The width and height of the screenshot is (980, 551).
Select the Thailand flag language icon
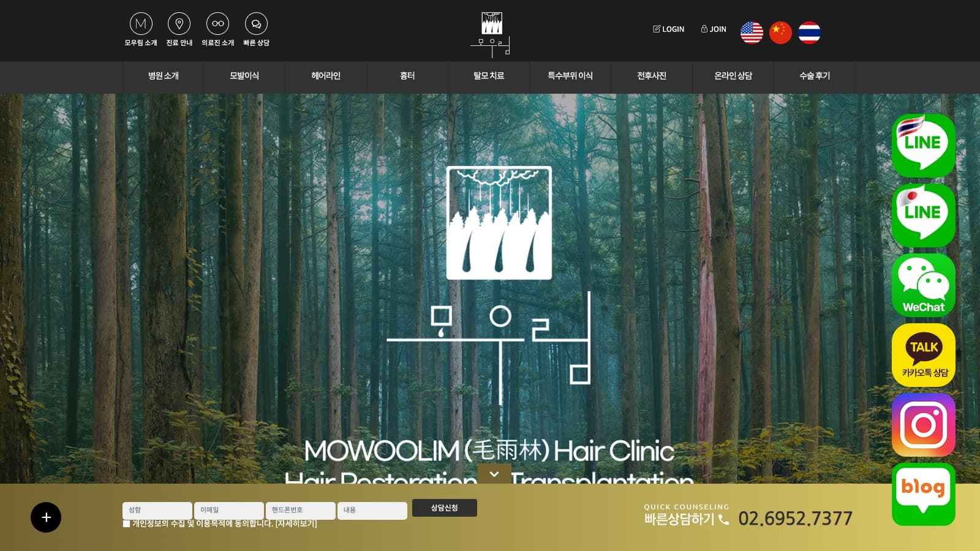(809, 32)
